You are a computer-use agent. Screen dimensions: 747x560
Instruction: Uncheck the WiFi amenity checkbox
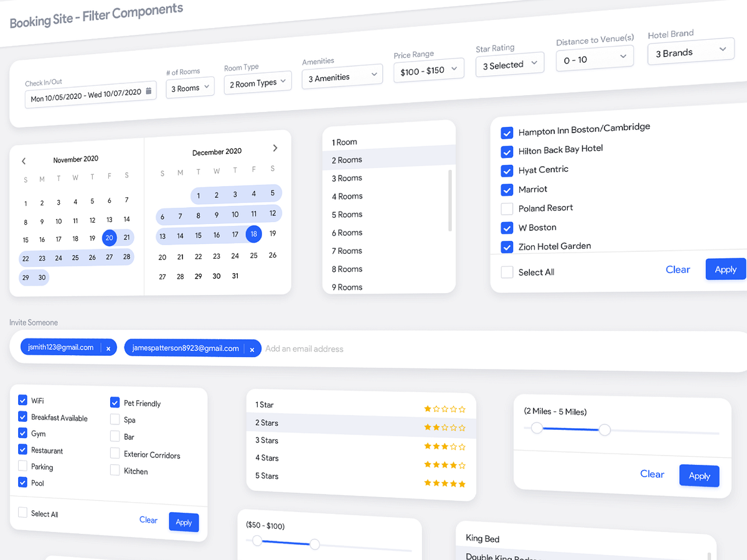point(22,400)
